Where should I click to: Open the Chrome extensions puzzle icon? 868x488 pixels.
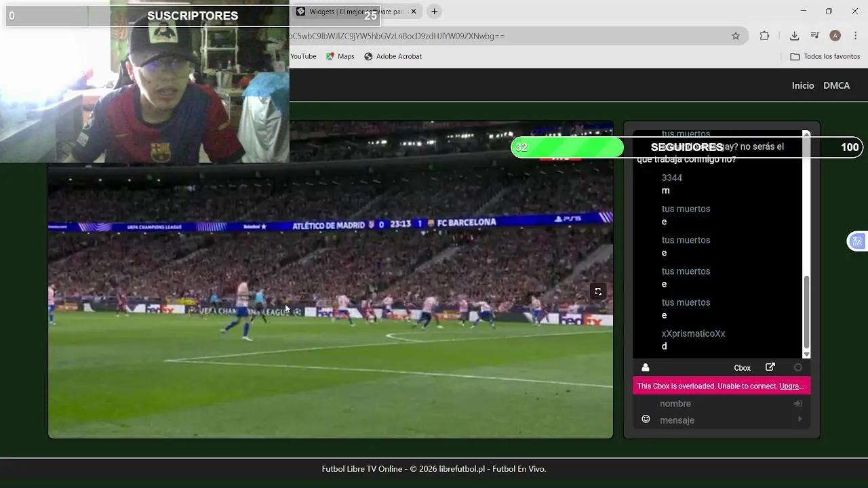(x=765, y=36)
